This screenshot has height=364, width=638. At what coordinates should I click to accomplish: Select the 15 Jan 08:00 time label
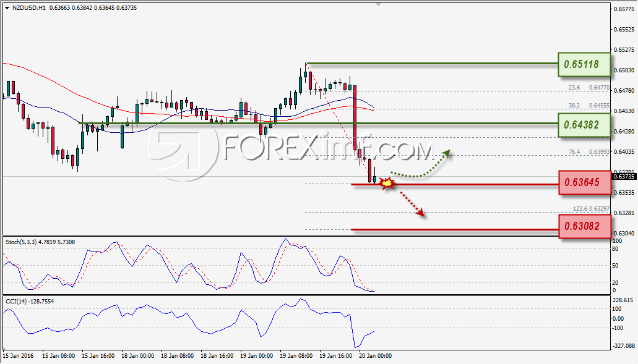click(x=58, y=355)
